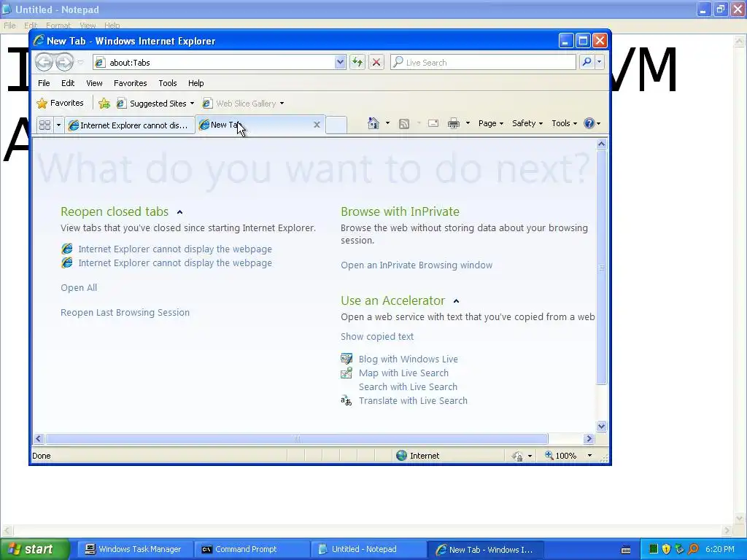Click Reopen Last Browsing Session link
Screen dimensions: 747x560
coord(125,312)
